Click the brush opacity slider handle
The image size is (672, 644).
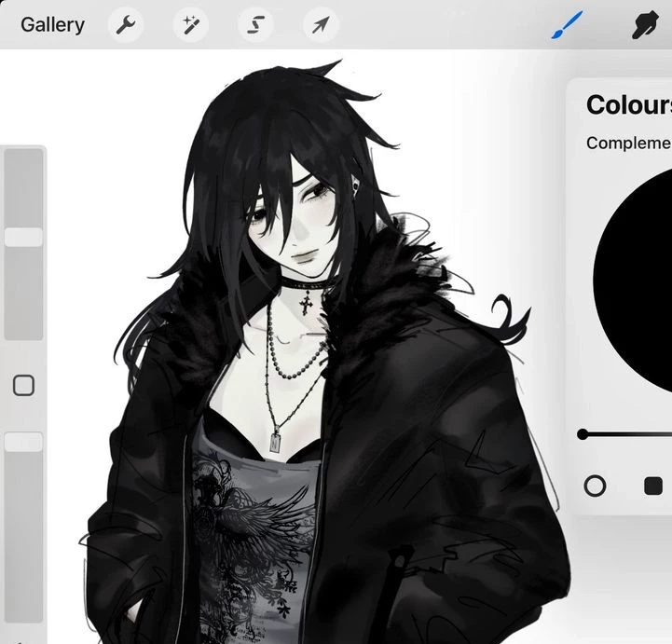(23, 443)
